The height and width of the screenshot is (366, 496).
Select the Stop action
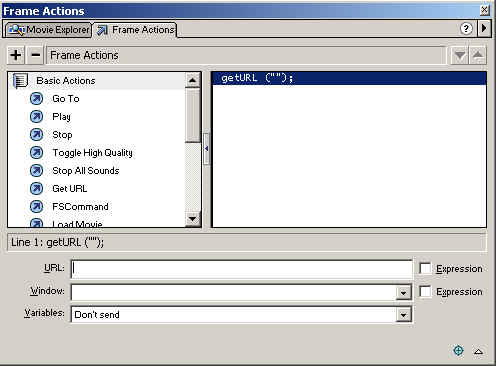pos(62,135)
